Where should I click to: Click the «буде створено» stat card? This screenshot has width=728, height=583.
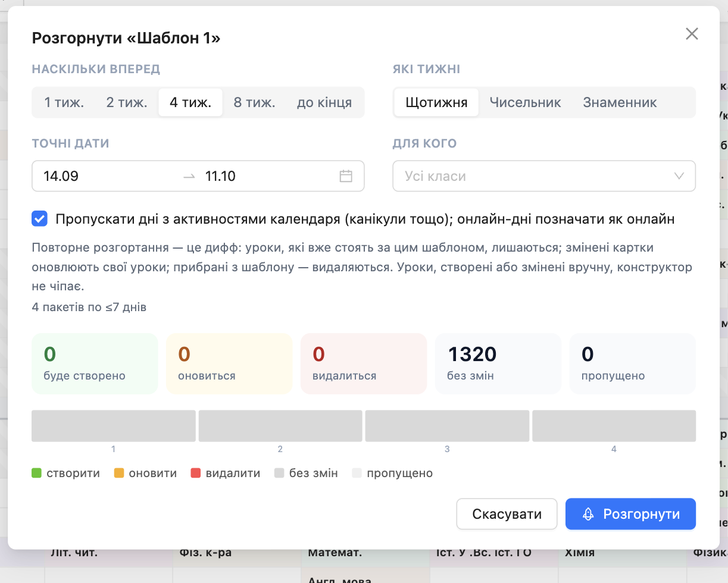coord(95,363)
